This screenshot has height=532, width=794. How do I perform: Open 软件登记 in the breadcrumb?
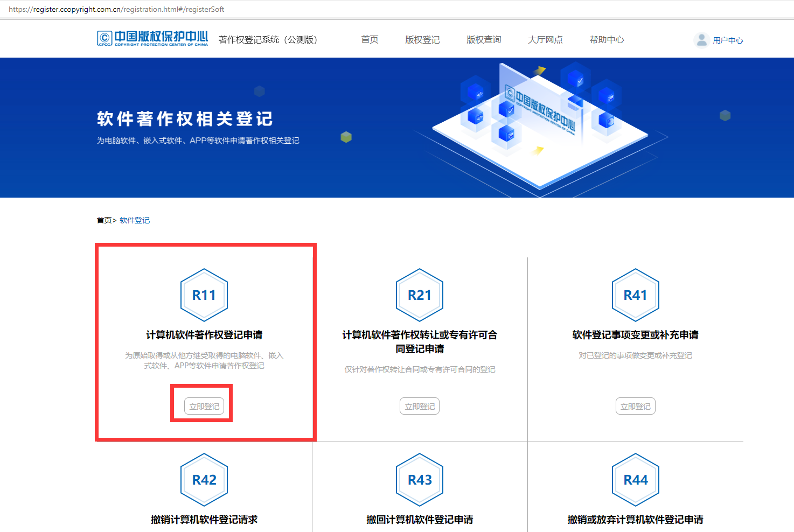(135, 220)
